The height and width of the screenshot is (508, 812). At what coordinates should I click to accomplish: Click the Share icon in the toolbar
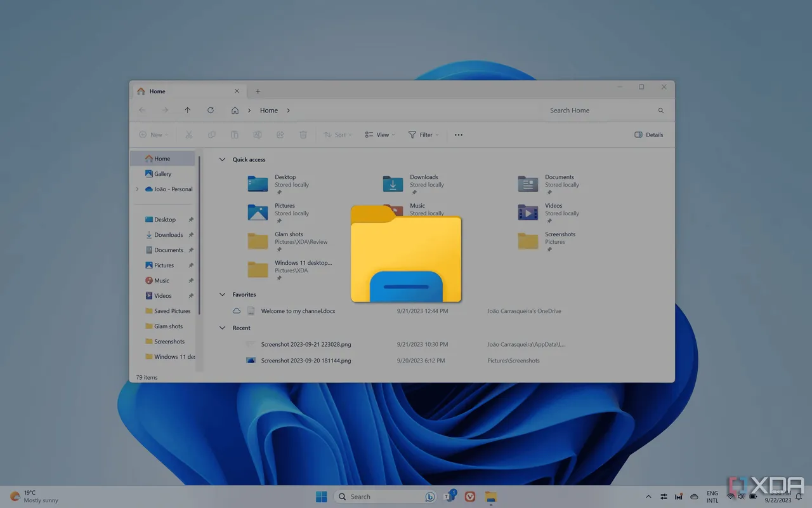click(280, 135)
